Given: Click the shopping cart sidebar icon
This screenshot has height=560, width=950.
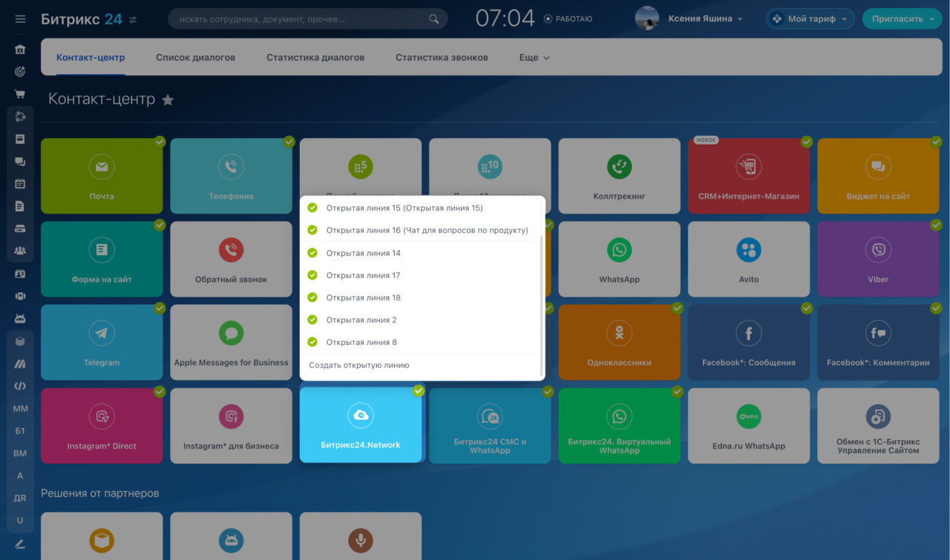Looking at the screenshot, I should (x=20, y=94).
